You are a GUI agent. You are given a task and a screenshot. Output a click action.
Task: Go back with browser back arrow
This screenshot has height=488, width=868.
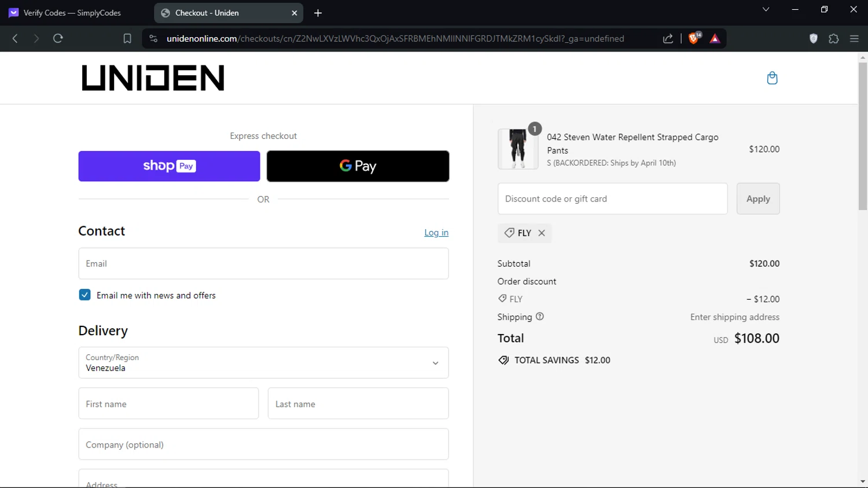[15, 38]
